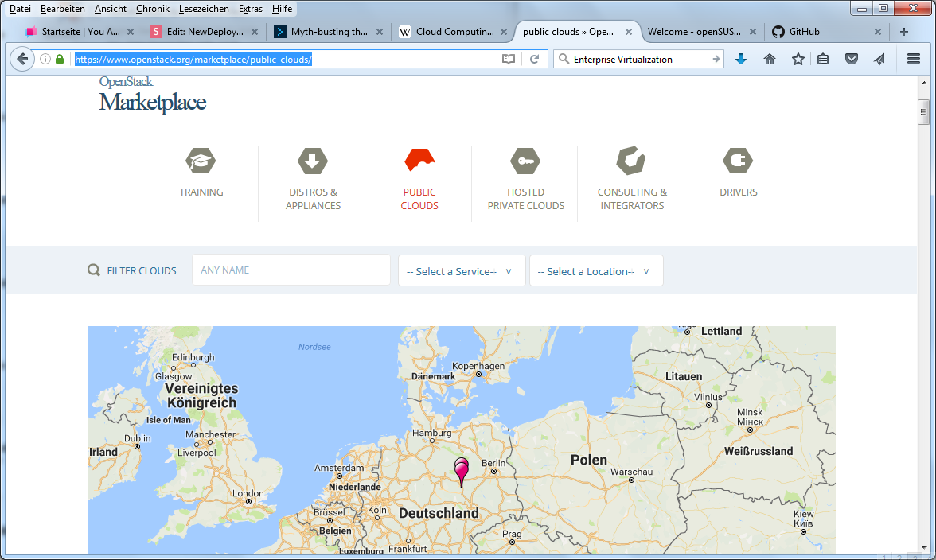Close the Startseite tab
The image size is (936, 560).
pyautogui.click(x=131, y=32)
